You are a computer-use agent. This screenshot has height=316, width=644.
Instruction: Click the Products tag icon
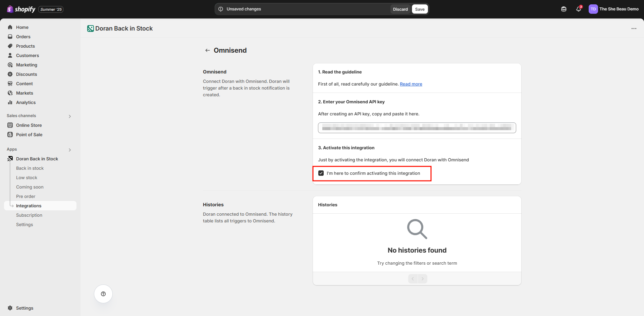pyautogui.click(x=10, y=46)
